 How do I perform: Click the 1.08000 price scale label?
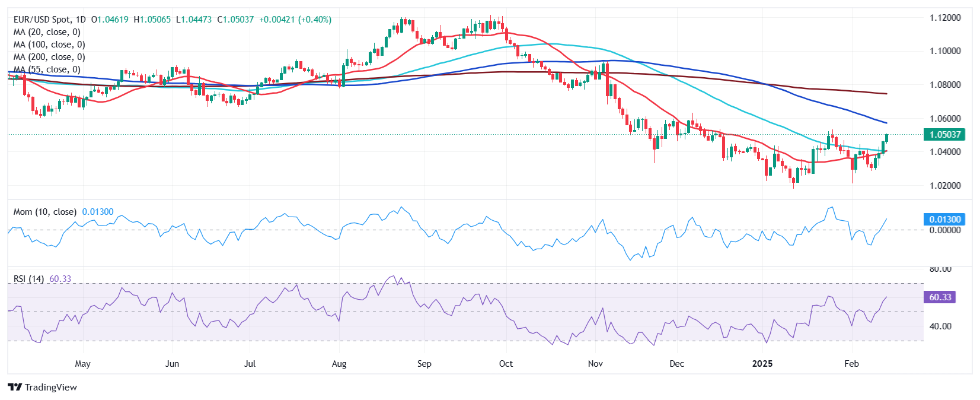(945, 85)
